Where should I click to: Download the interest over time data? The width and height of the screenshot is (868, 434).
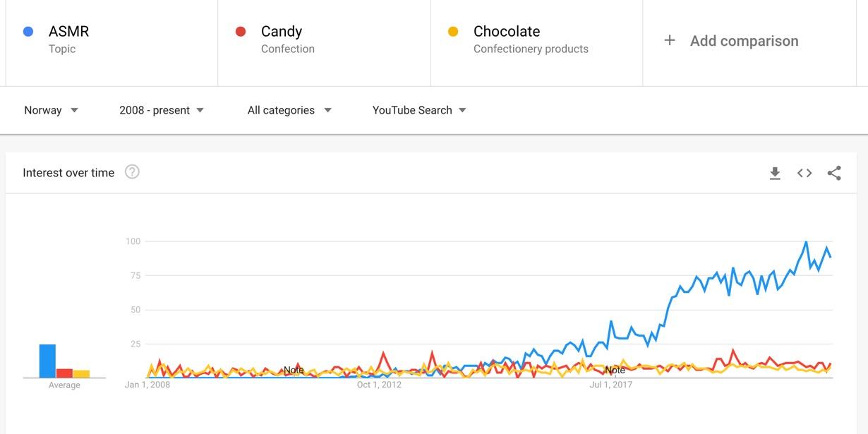(775, 173)
